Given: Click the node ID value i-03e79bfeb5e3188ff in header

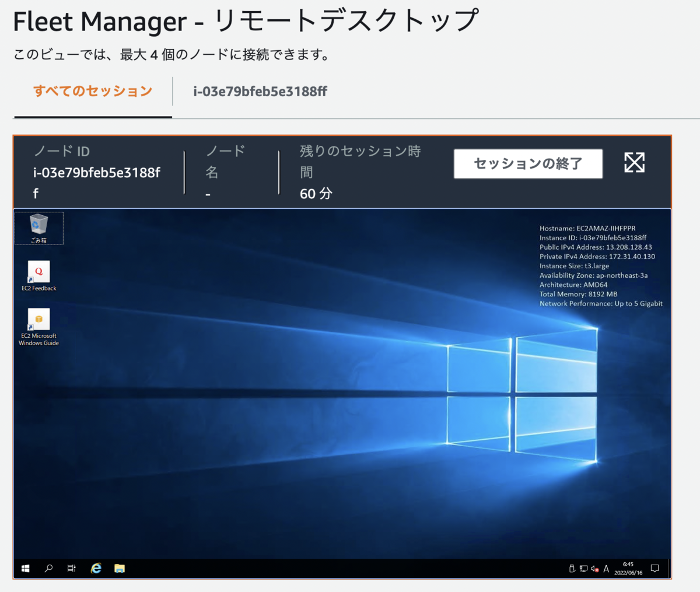Looking at the screenshot, I should point(96,183).
